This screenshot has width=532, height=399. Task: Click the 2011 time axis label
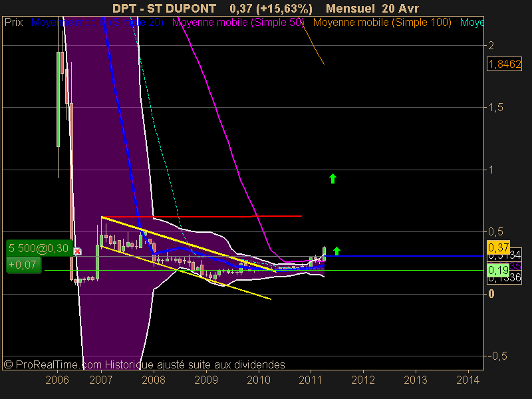click(x=310, y=380)
